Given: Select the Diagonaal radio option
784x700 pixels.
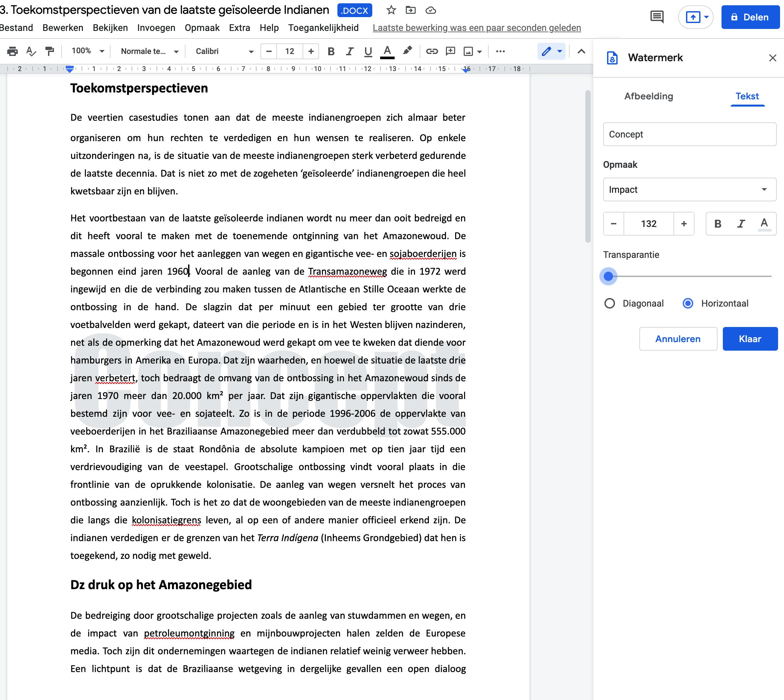Looking at the screenshot, I should (x=609, y=304).
